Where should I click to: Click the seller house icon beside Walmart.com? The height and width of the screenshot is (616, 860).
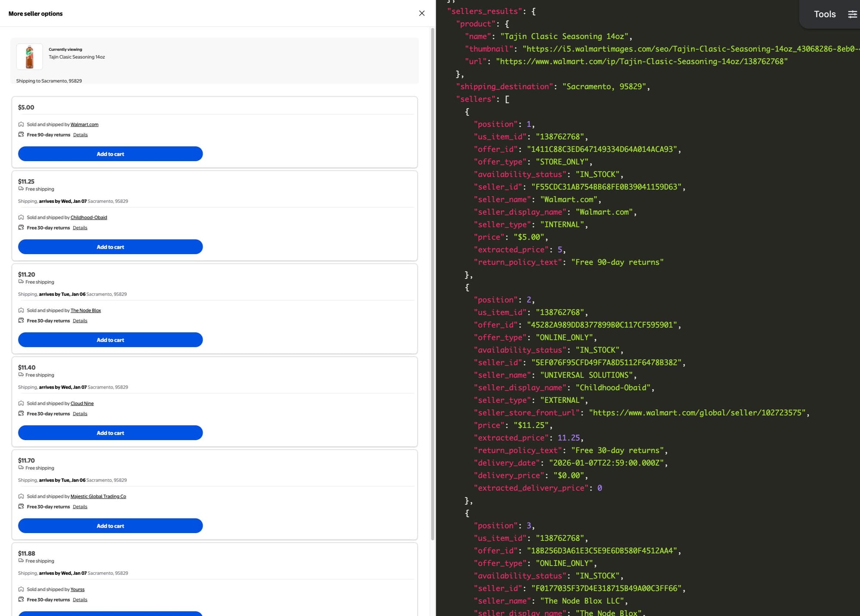21,124
